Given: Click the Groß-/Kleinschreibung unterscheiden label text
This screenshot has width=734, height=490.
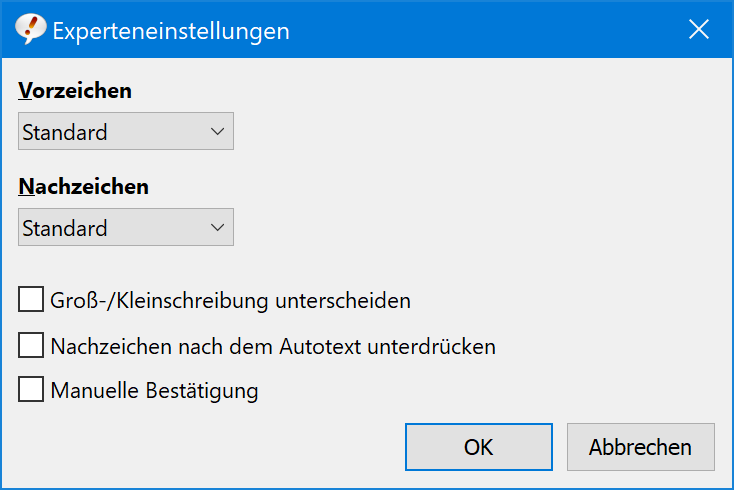Looking at the screenshot, I should (x=230, y=300).
